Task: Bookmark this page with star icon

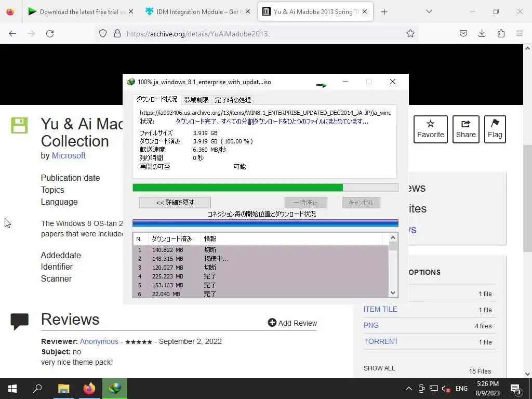Action: pyautogui.click(x=410, y=33)
